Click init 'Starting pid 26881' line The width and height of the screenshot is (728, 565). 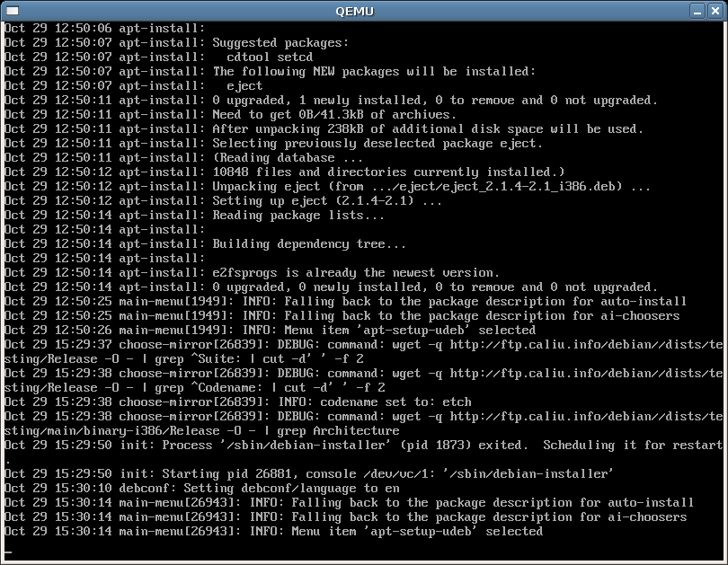pyautogui.click(x=309, y=474)
